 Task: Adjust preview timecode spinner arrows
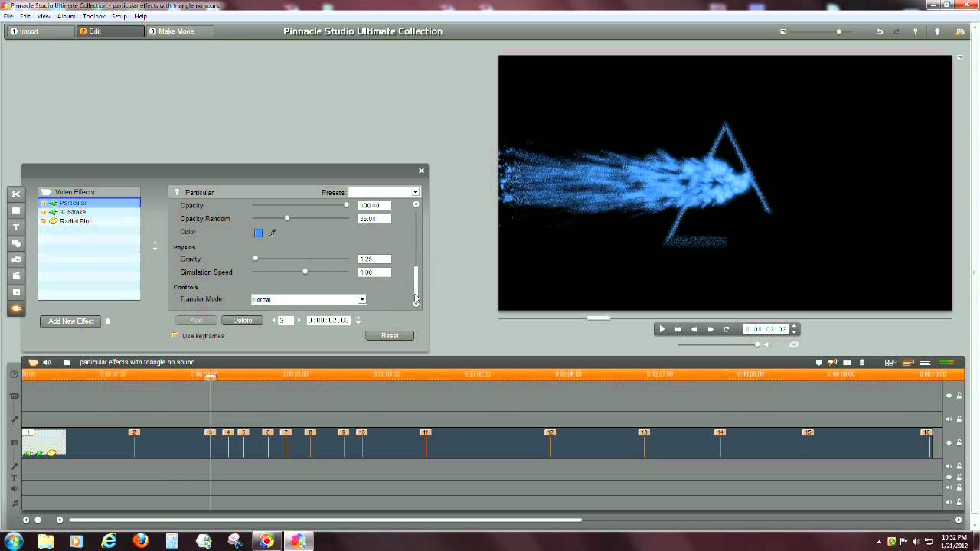tap(794, 329)
